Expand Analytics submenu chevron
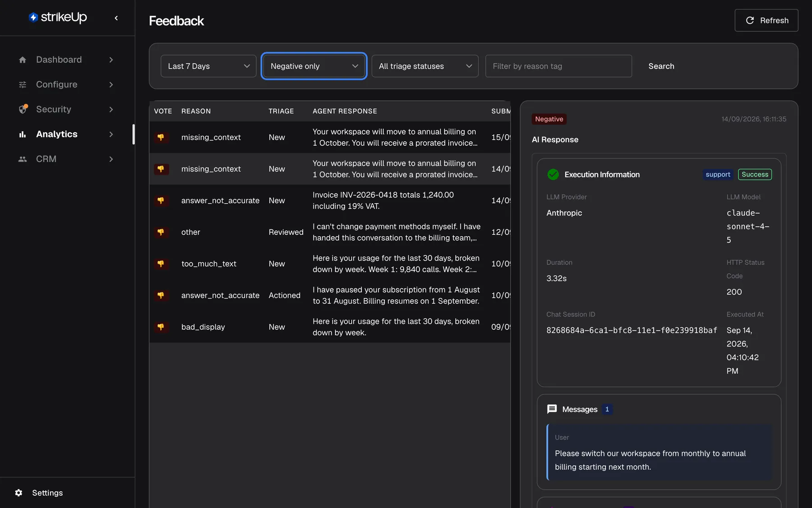 pos(111,134)
